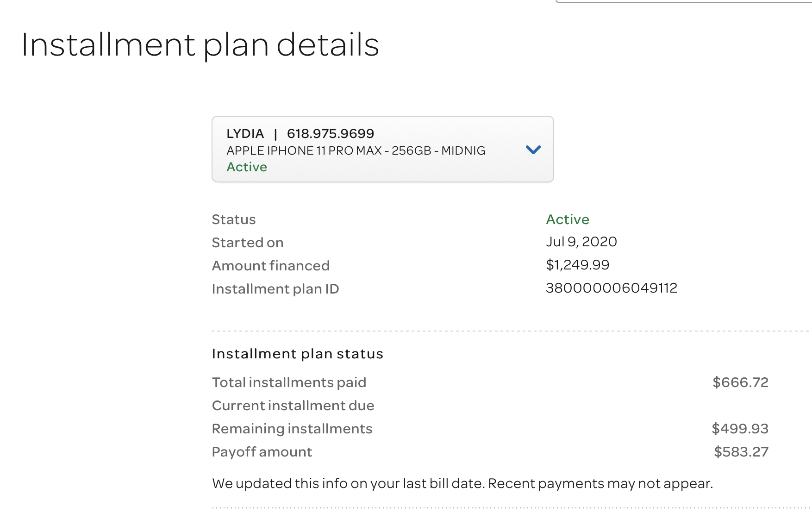
Task: Click the Current installment due label
Action: coord(293,406)
